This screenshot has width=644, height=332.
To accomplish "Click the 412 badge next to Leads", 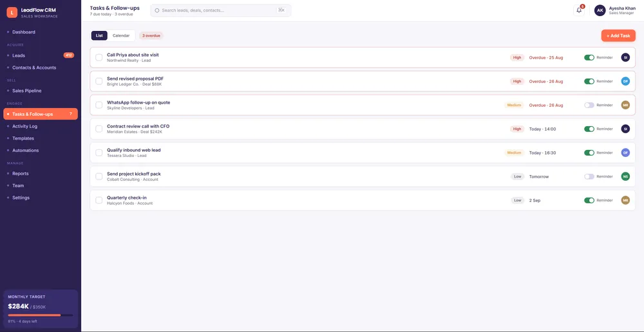I will pos(69,55).
